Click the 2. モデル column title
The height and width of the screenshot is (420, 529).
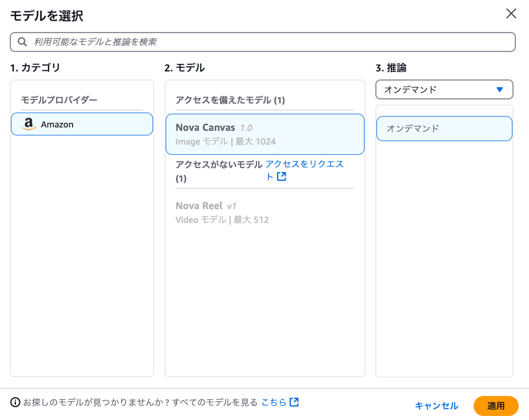click(185, 68)
